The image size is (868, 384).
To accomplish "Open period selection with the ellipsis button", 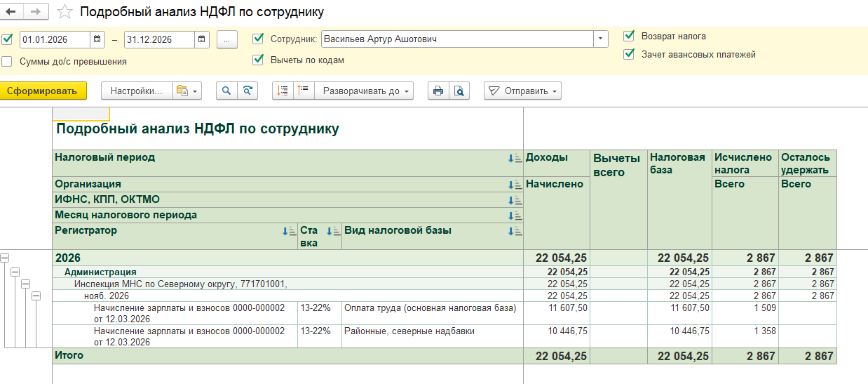I will point(227,39).
